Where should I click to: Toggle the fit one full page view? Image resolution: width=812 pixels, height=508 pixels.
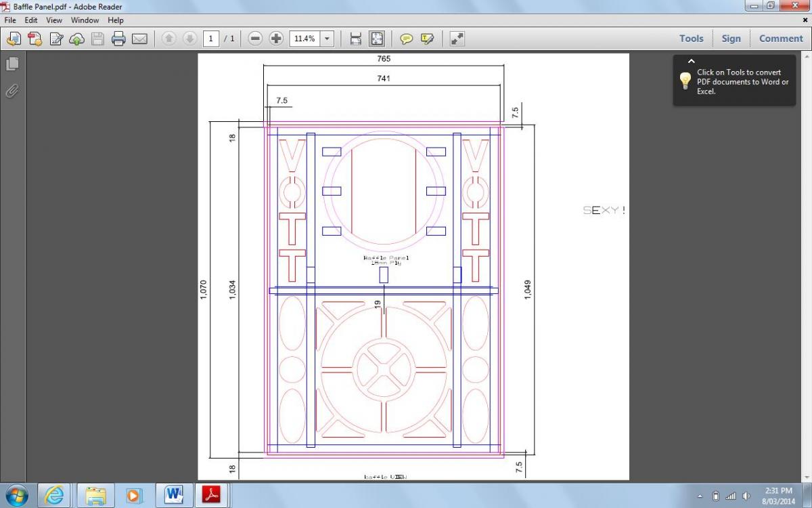376,39
